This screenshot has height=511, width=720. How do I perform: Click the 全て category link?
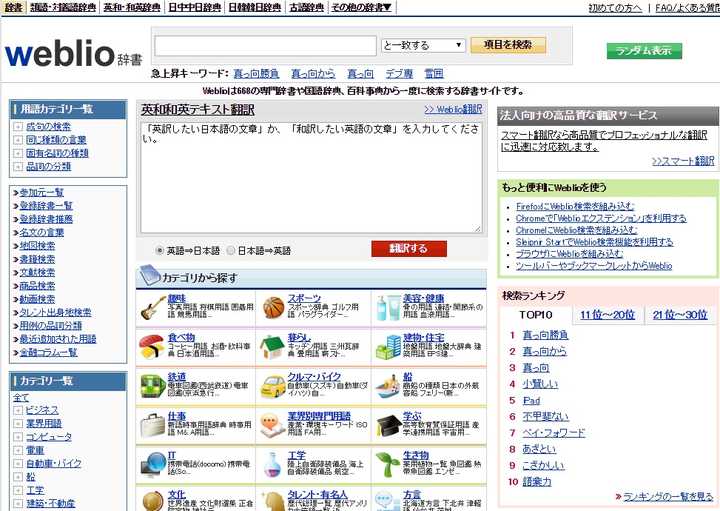[21, 398]
